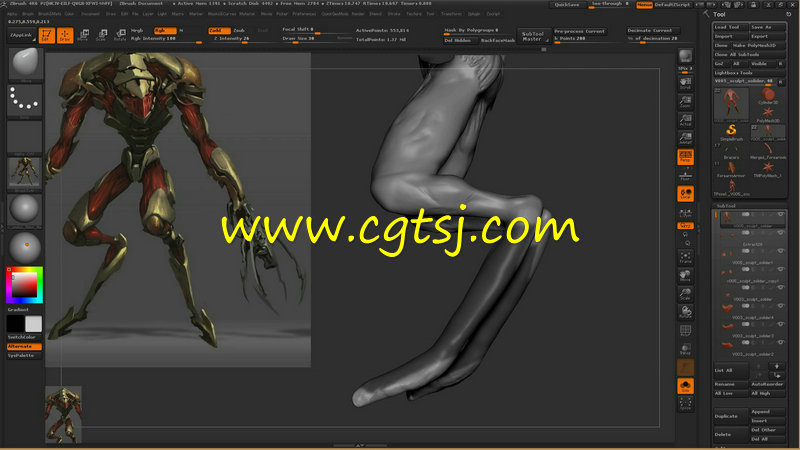Toggle Local transformations button

coord(685,194)
